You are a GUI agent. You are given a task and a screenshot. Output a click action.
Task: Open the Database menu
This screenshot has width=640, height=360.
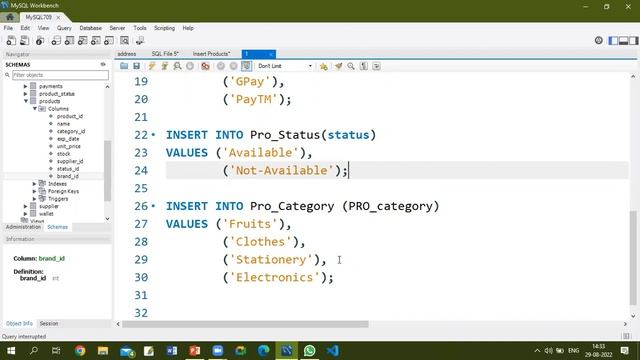91,28
